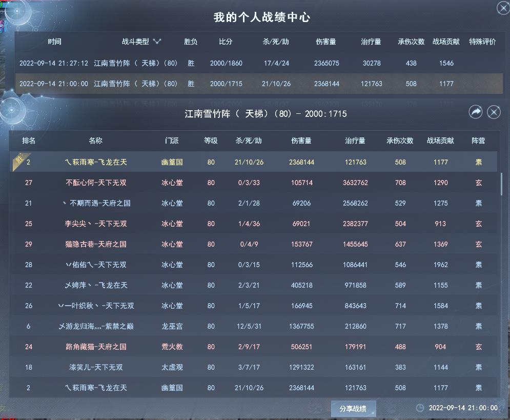This screenshot has height=420, width=510.
Task: Close the battle detail panel
Action: (x=494, y=112)
